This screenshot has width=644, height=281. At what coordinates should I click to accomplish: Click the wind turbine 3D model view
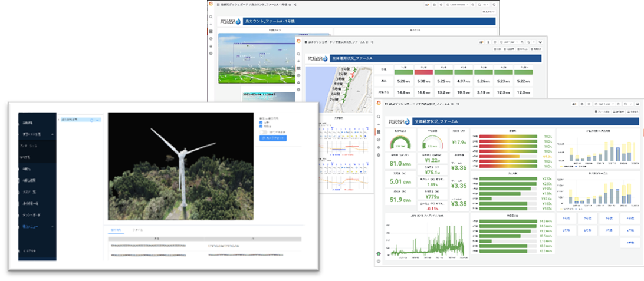point(180,166)
